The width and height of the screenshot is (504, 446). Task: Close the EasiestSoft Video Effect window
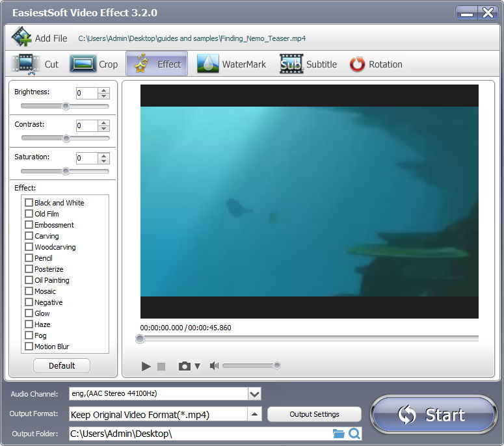coord(488,13)
